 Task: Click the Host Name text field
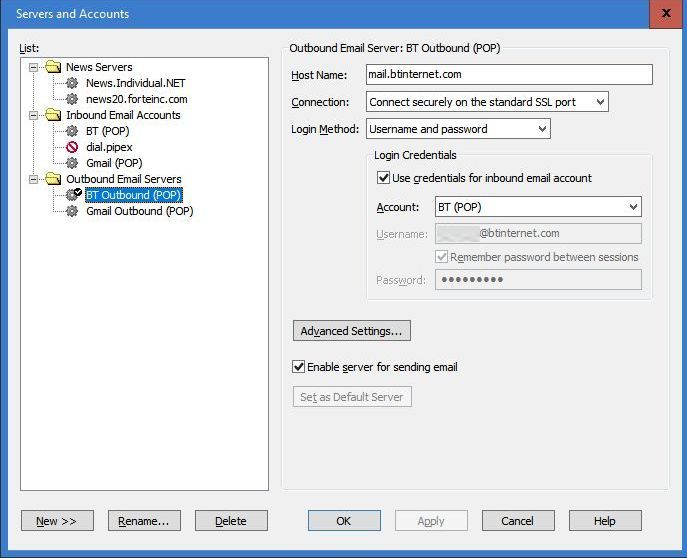[508, 75]
